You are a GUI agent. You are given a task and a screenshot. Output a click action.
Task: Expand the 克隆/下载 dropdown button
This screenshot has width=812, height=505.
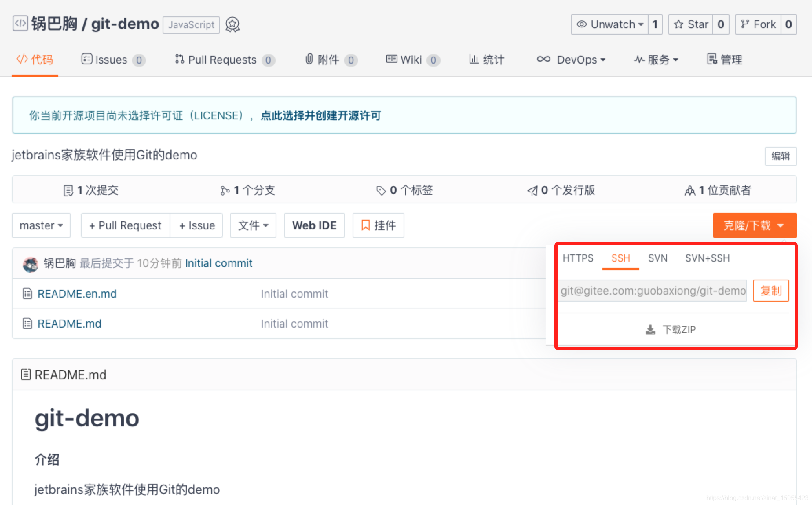pyautogui.click(x=755, y=225)
